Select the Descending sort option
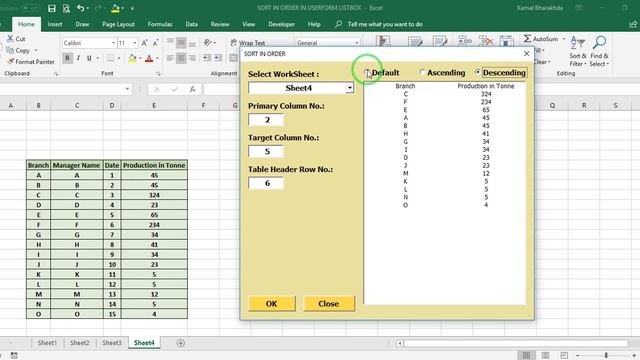Screen dimensions: 640x360 [x=501, y=73]
